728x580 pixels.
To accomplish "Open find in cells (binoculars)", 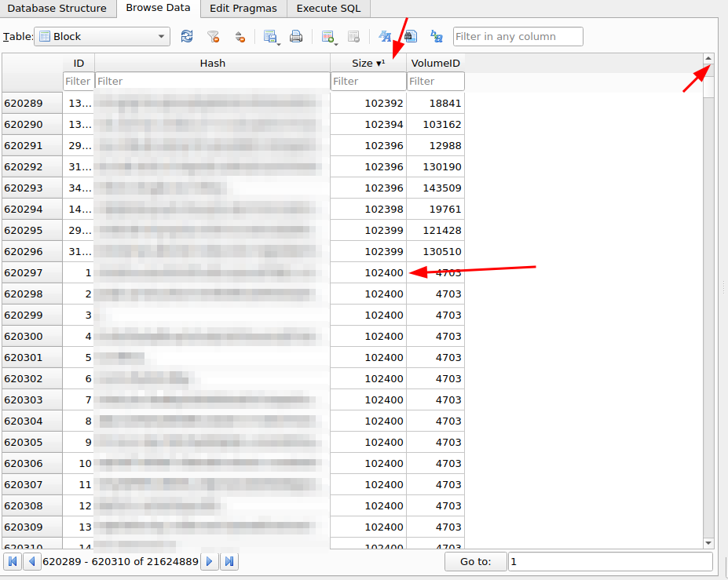I will [411, 36].
